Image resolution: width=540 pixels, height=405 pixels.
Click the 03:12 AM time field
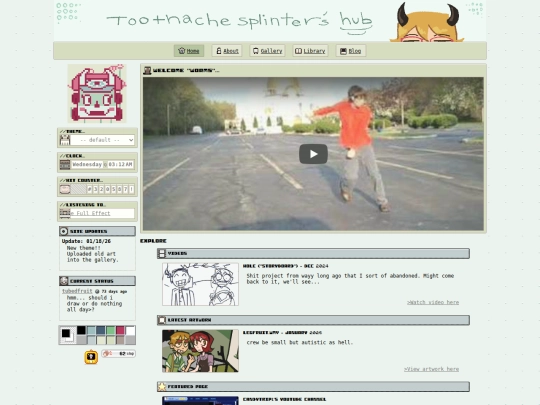tap(121, 165)
